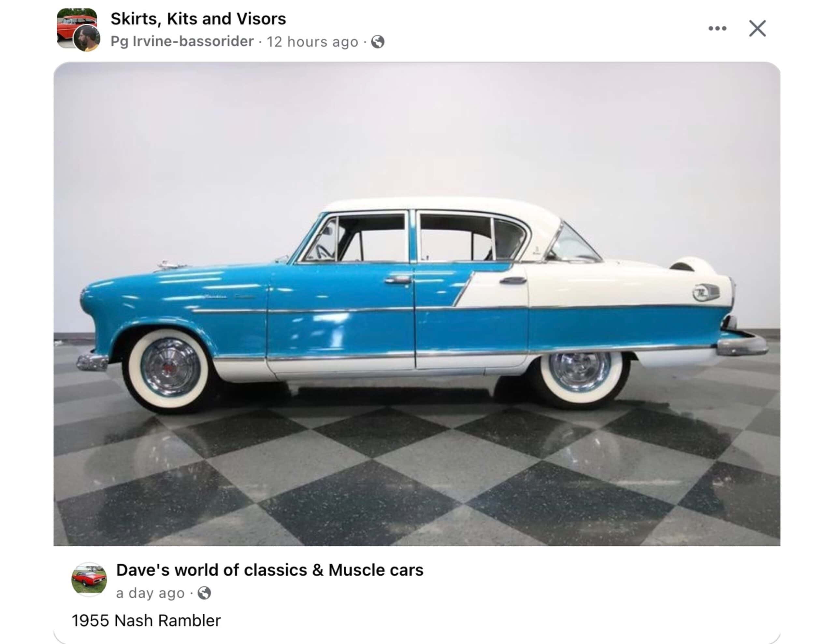Click the public globe icon beside 12 hours ago
Screen dimensions: 834x644
[x=378, y=42]
